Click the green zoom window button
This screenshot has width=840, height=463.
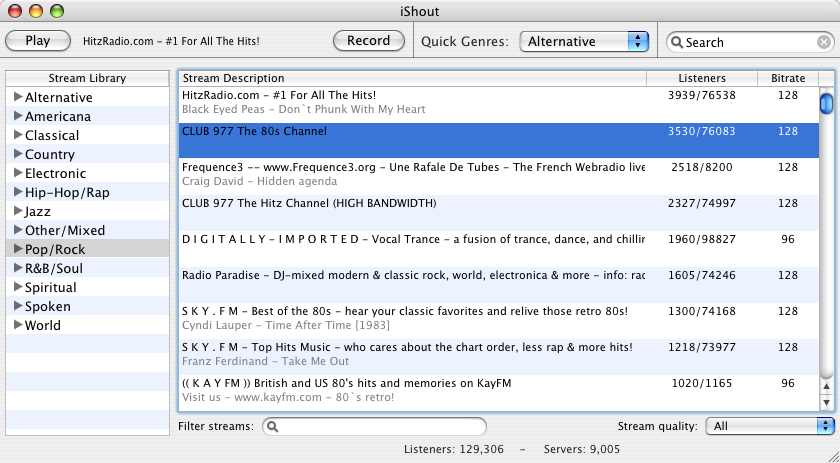pyautogui.click(x=56, y=11)
